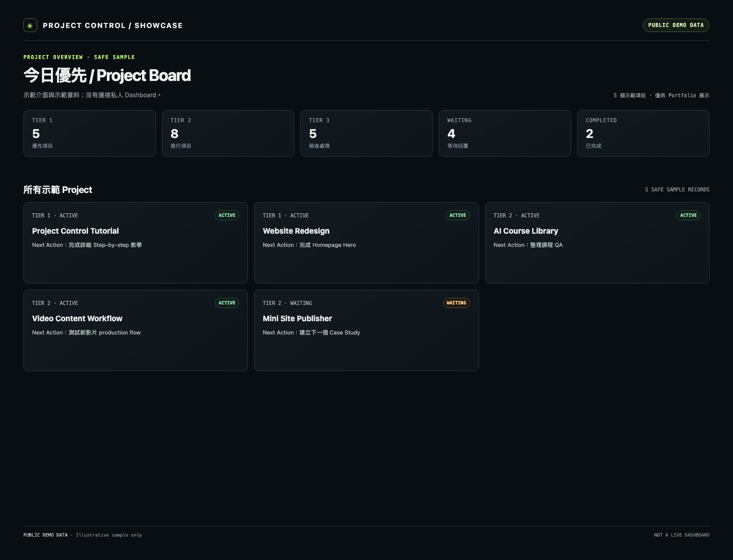The width and height of the screenshot is (733, 560).
Task: Click 'TIER 2 · WAITING' label on Mini Site Publisher
Action: point(287,303)
